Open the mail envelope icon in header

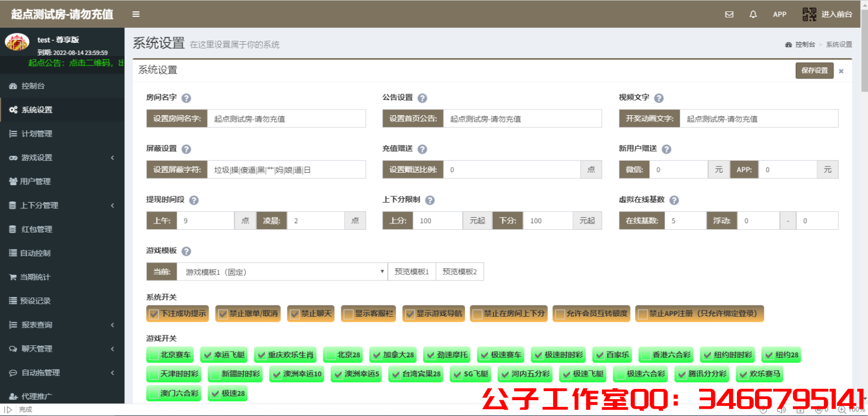pyautogui.click(x=729, y=14)
